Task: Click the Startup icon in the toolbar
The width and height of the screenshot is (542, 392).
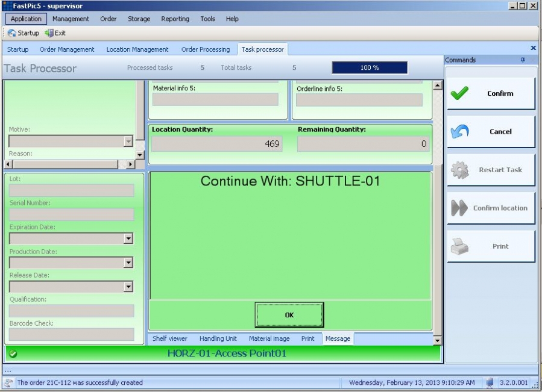Action: (13, 33)
